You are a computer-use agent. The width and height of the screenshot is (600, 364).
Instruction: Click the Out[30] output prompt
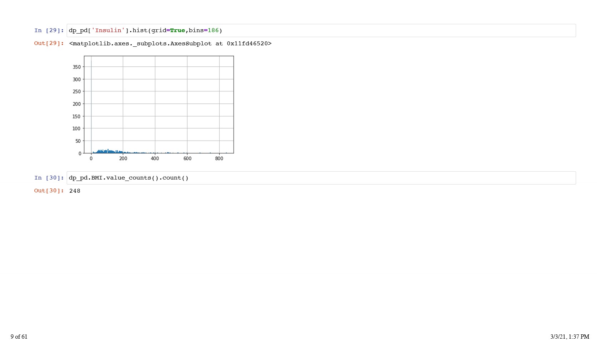(x=49, y=191)
